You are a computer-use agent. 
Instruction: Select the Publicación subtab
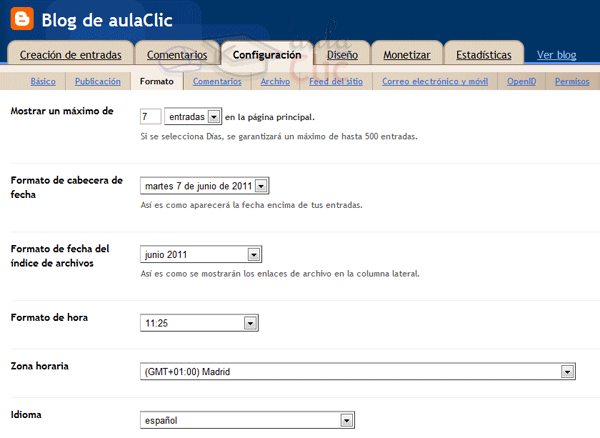[x=98, y=81]
